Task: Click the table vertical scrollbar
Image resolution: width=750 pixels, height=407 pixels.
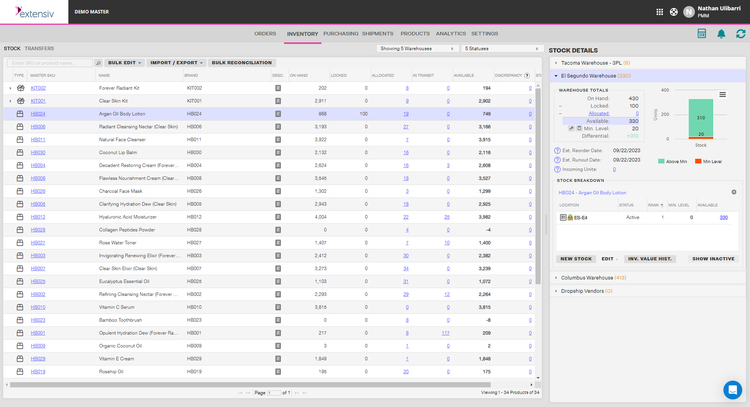Action: coord(538,187)
